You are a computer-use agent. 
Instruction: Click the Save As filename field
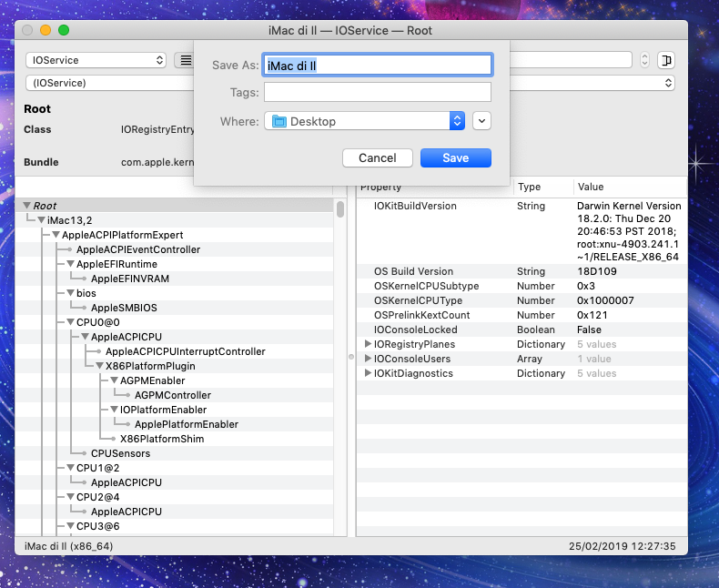pos(378,66)
